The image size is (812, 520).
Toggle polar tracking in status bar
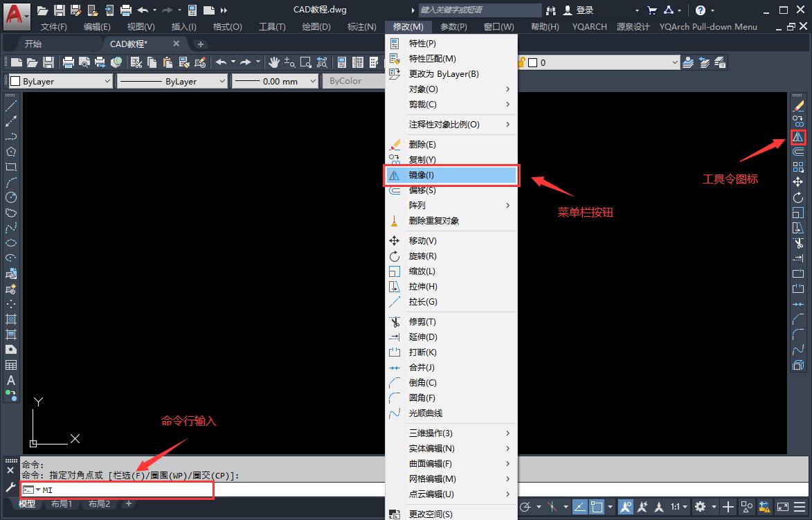tap(525, 506)
